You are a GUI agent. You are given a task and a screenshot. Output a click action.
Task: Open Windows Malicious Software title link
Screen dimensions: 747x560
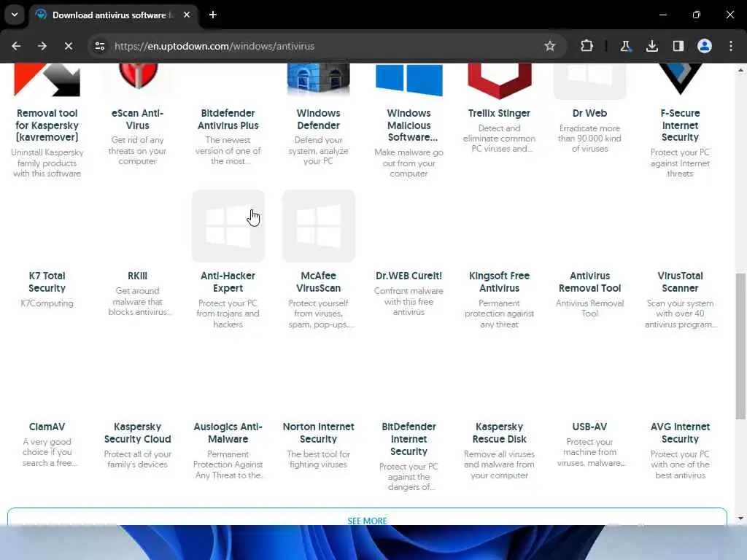click(409, 125)
